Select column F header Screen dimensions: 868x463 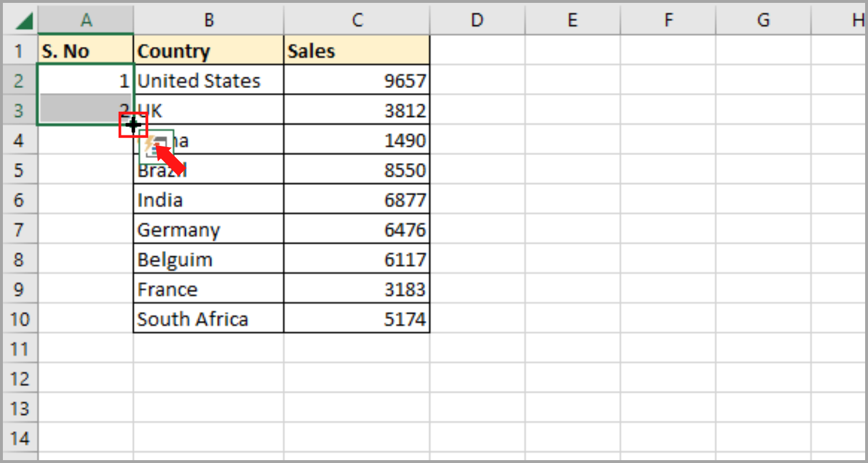click(668, 21)
